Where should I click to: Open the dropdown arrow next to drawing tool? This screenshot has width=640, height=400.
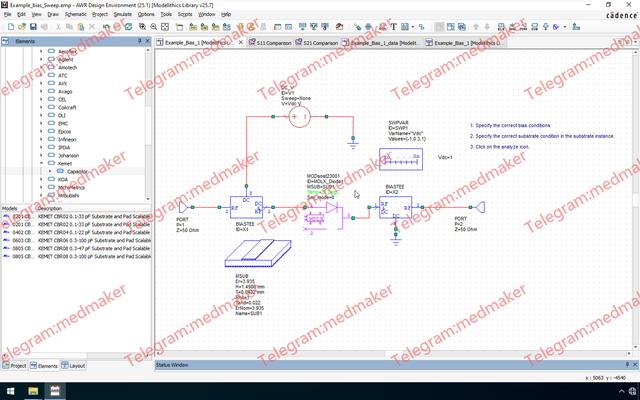[x=413, y=27]
